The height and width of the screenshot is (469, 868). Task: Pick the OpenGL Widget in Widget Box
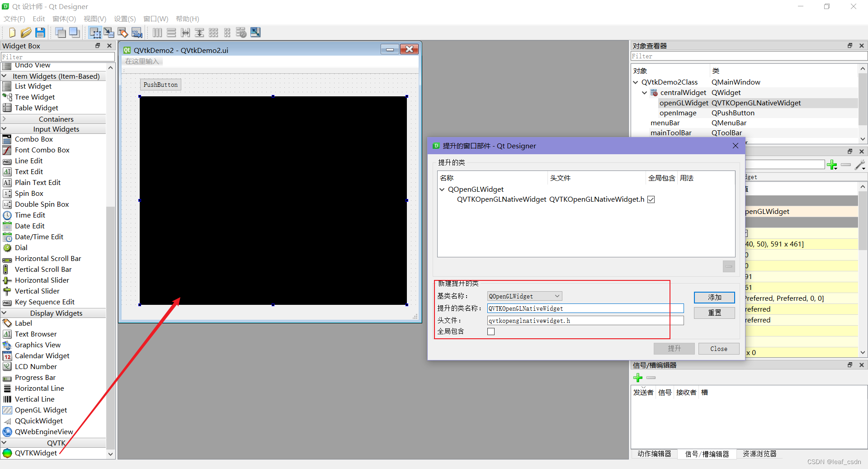[41, 410]
